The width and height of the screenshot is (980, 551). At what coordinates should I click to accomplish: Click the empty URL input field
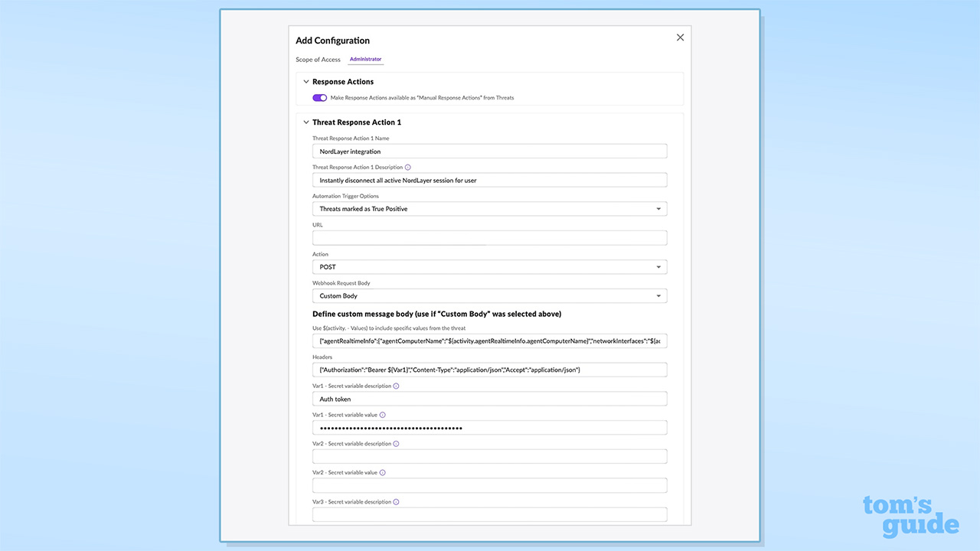coord(489,238)
